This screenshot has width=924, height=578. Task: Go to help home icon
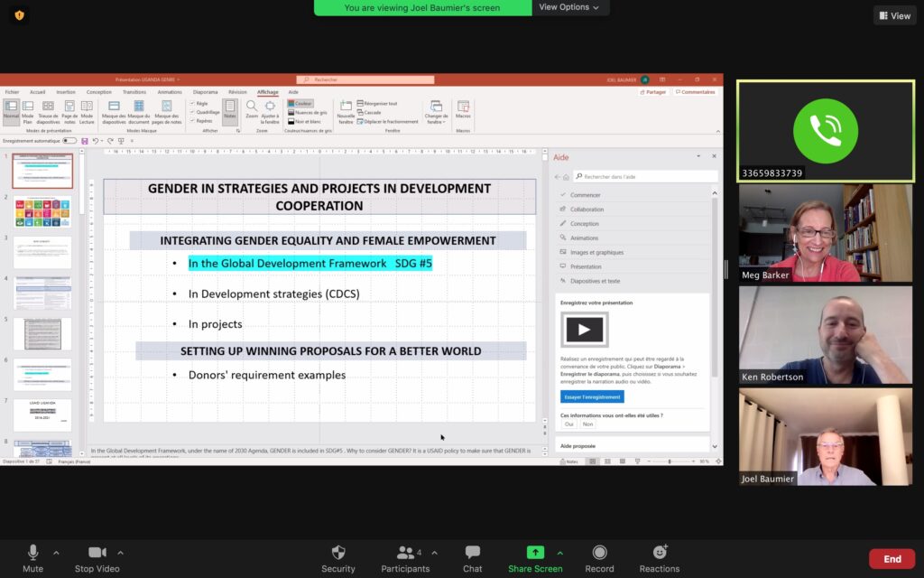[x=566, y=177]
